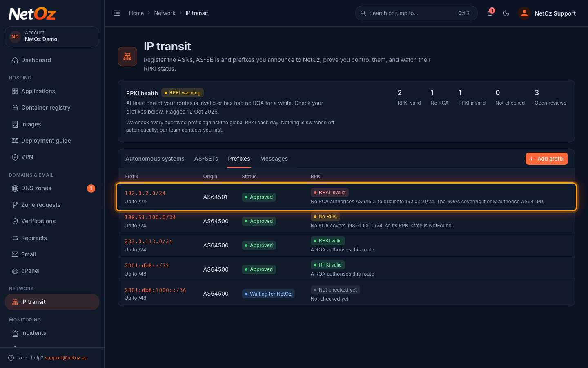Click the Applications grid icon

tap(15, 91)
